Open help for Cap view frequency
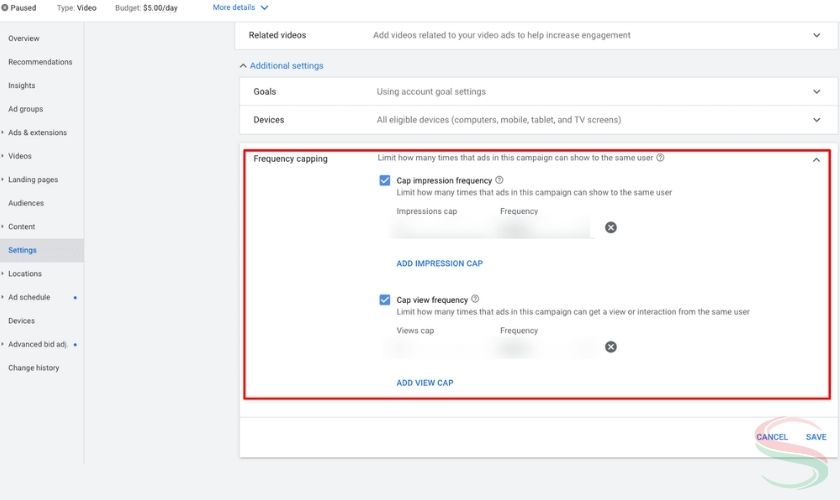Viewport: 840px width, 500px height. tap(475, 299)
